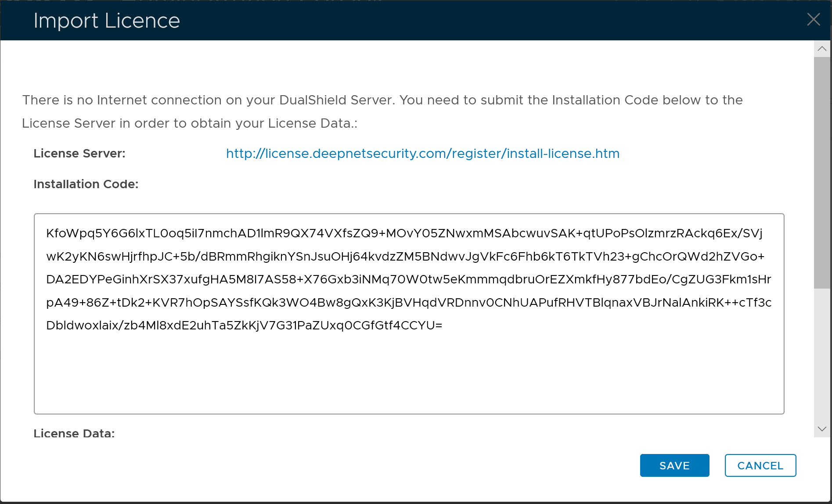Click the "License Server:" label

[x=79, y=154]
